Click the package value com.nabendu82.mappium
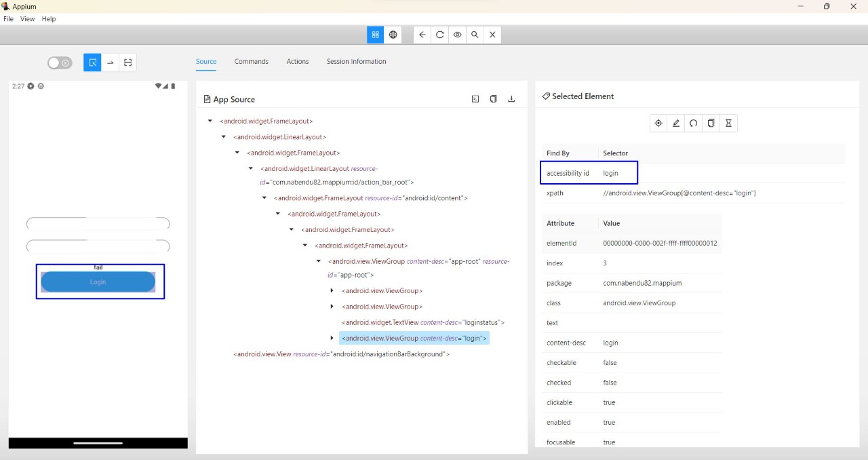This screenshot has width=868, height=460. coord(642,283)
